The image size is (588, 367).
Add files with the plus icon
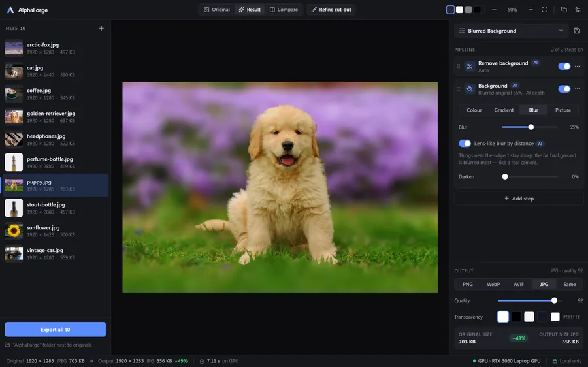coord(101,28)
